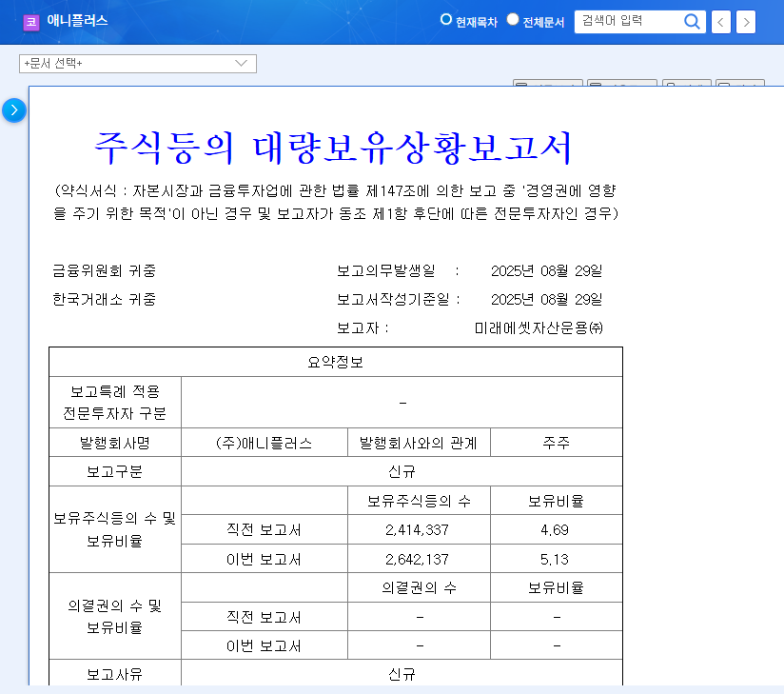Screen dimensions: 784x694
Task: Click the share count 2,414,337
Action: coord(417,530)
